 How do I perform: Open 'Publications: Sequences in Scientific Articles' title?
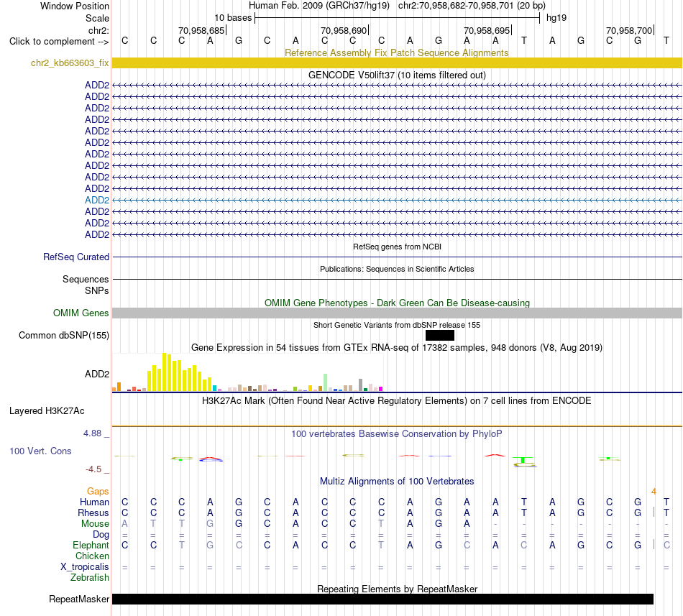pos(397,269)
